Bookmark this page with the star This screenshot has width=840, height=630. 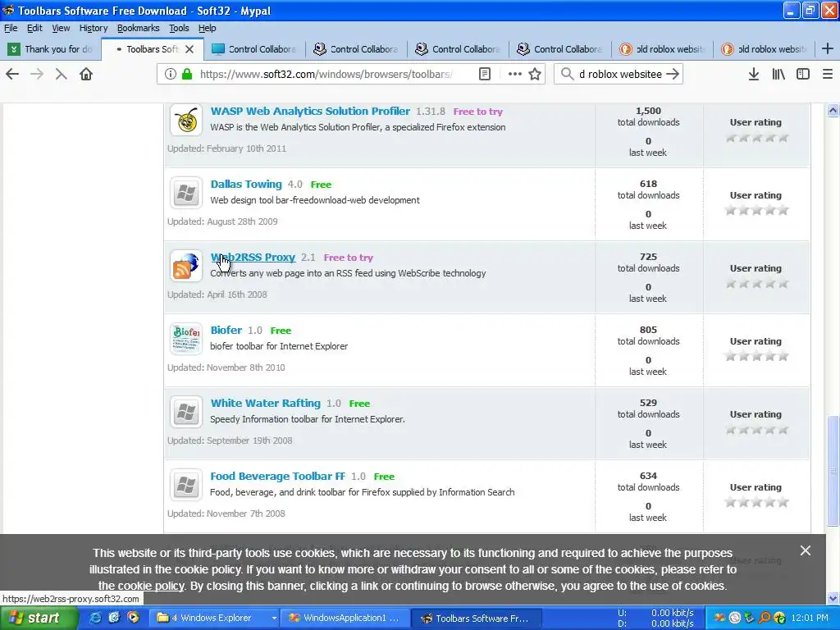535,74
